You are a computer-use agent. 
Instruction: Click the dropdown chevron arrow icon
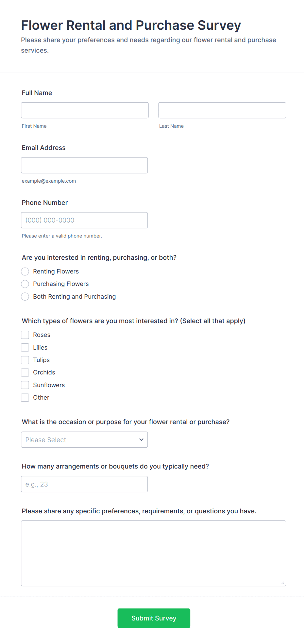141,439
